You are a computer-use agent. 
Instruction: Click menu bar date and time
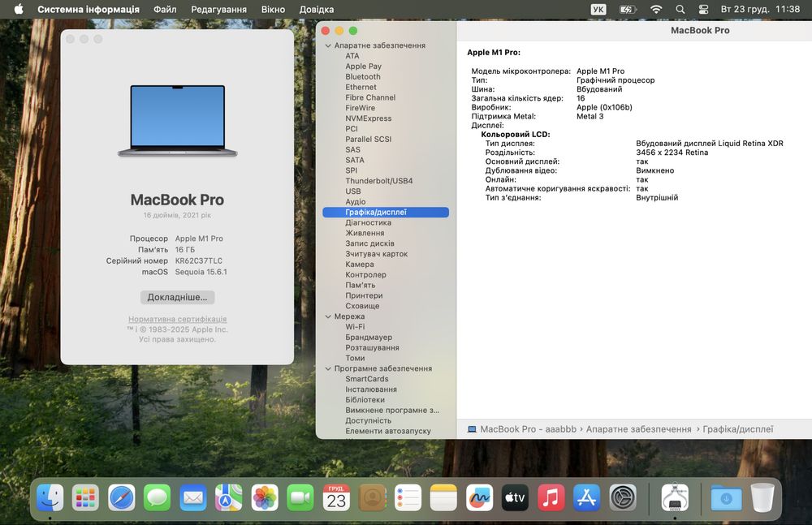click(x=760, y=9)
